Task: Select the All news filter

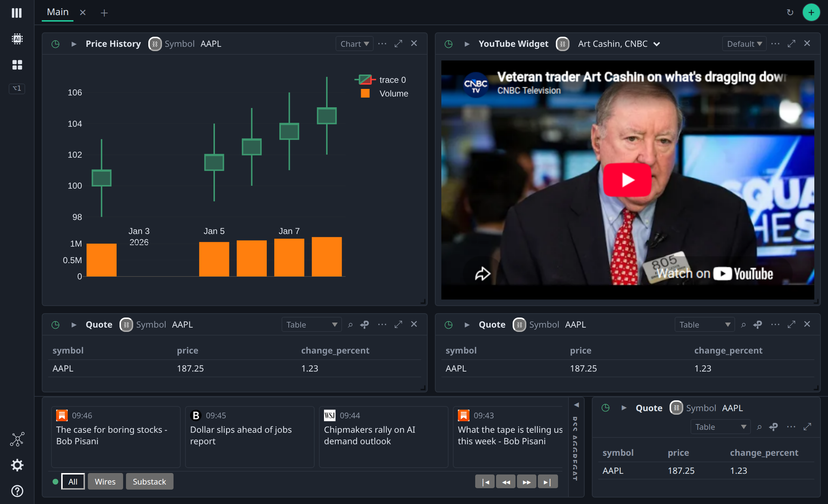Action: (x=73, y=481)
